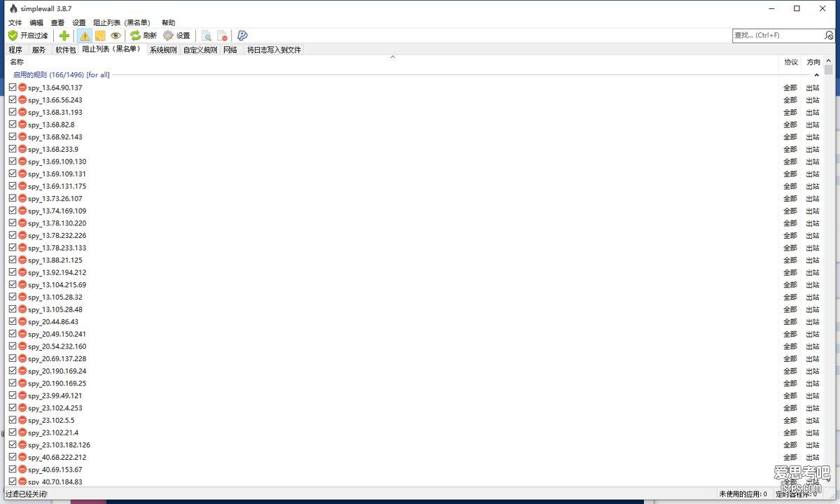Add a new rule with green plus

point(64,36)
